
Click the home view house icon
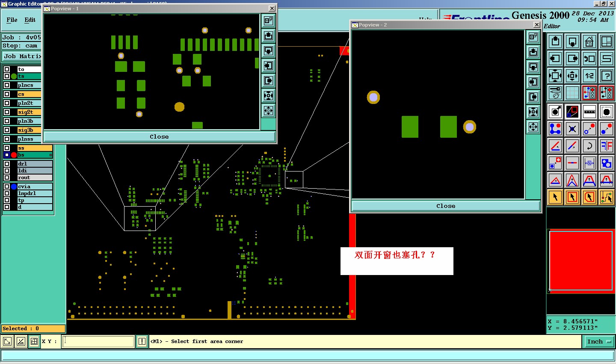tap(589, 41)
